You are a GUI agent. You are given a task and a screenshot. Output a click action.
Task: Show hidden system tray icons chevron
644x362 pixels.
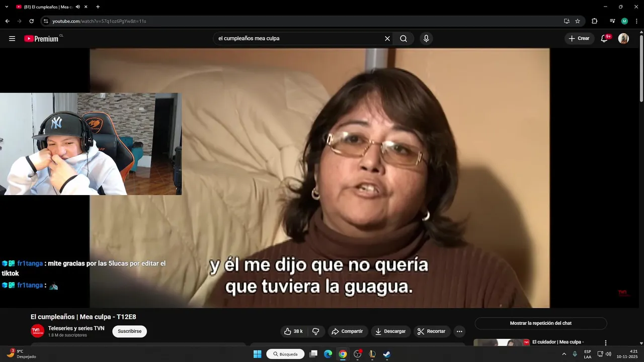click(564, 354)
